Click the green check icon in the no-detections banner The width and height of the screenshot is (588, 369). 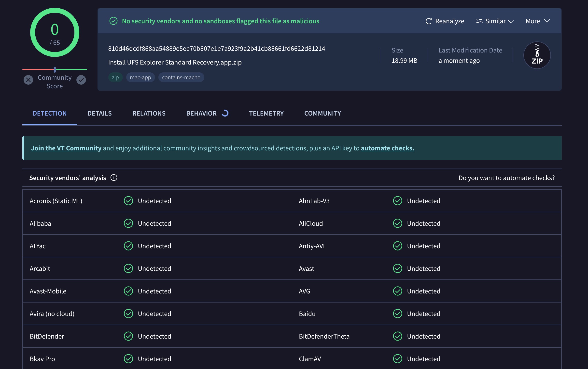[x=113, y=21]
